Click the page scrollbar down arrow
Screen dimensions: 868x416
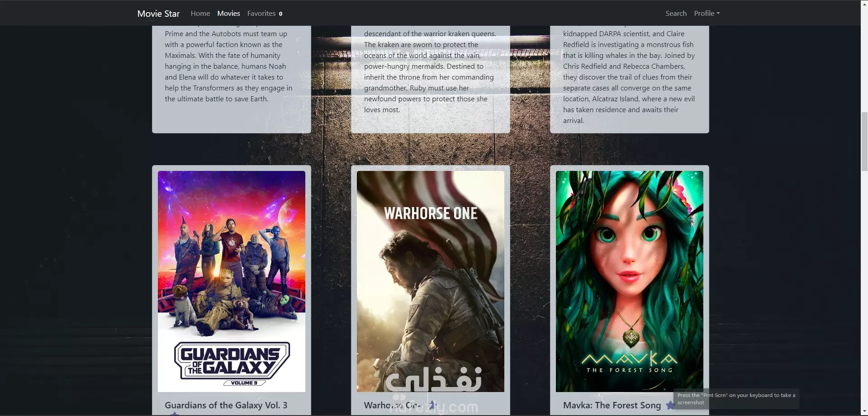[864, 412]
